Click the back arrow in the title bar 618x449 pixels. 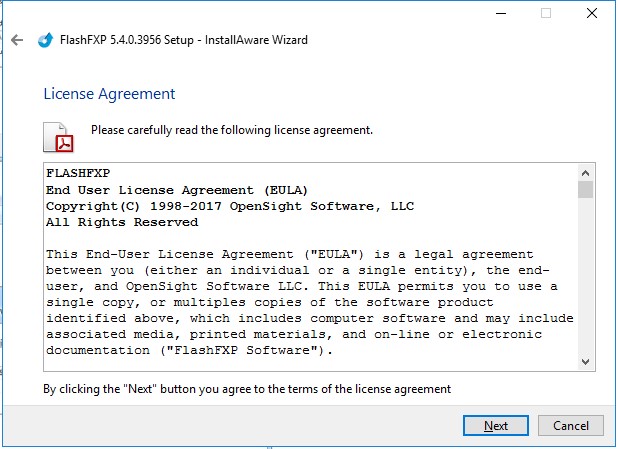pos(17,40)
